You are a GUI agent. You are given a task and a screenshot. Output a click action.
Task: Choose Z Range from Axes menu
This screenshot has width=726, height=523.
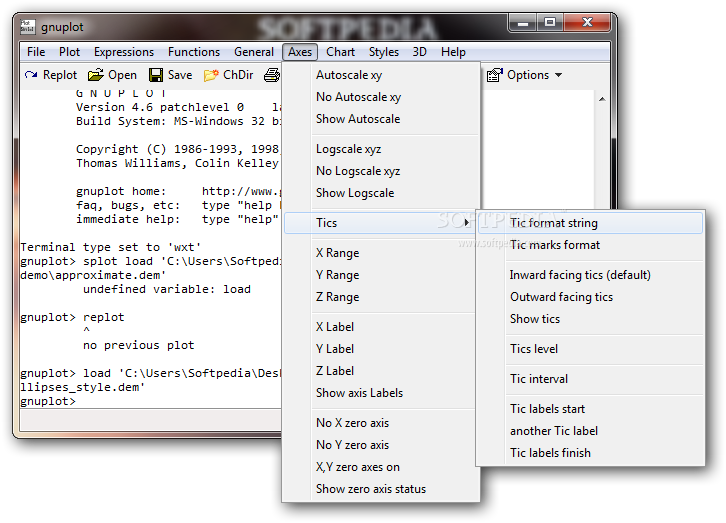click(381, 297)
